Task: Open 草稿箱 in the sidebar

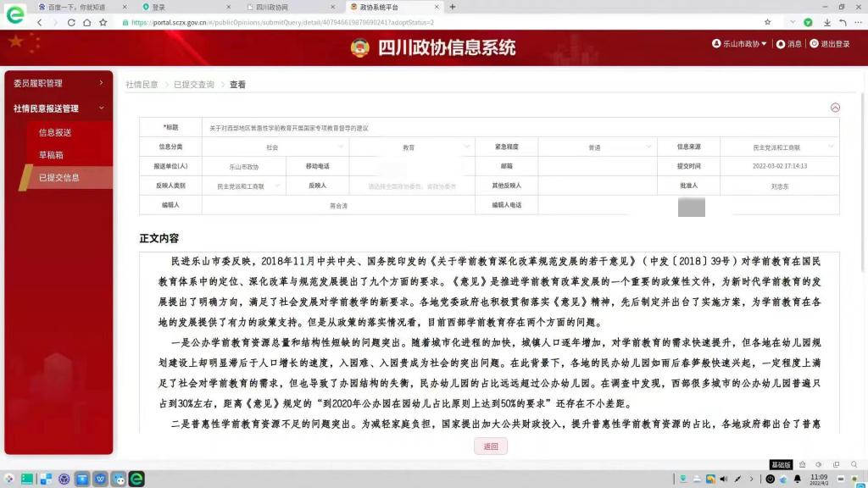Action: 51,155
